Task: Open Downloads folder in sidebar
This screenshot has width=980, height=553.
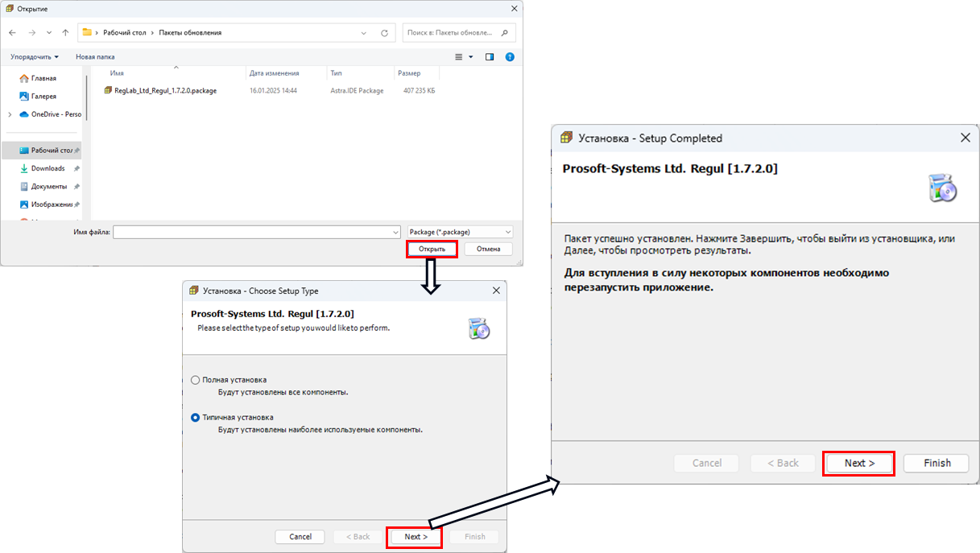Action: point(48,168)
